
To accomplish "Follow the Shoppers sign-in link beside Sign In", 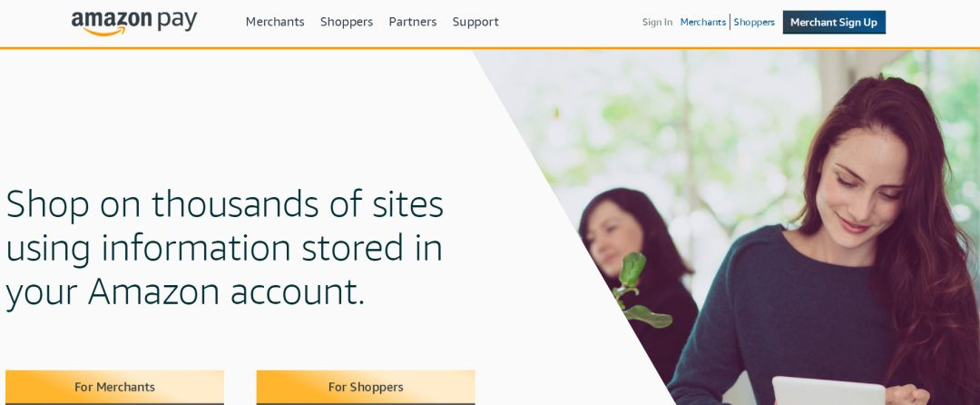I will [754, 22].
